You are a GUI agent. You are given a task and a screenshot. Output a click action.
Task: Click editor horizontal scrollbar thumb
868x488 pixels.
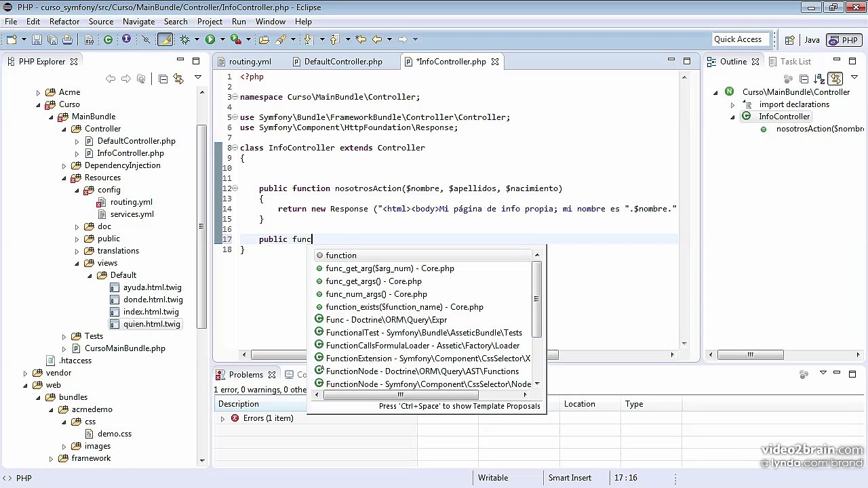[404, 354]
